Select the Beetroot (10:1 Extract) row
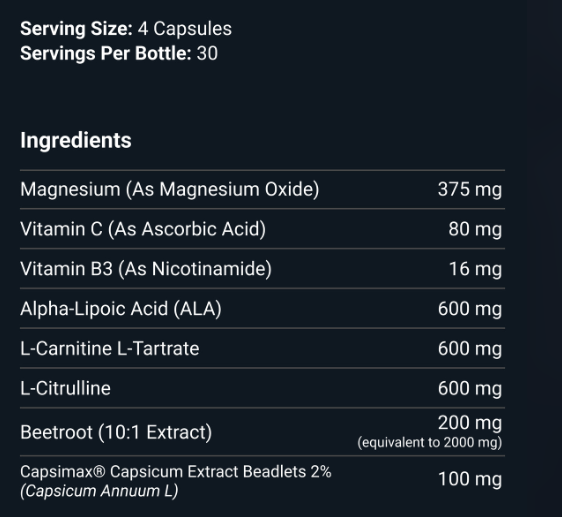562x517 pixels. 262,432
